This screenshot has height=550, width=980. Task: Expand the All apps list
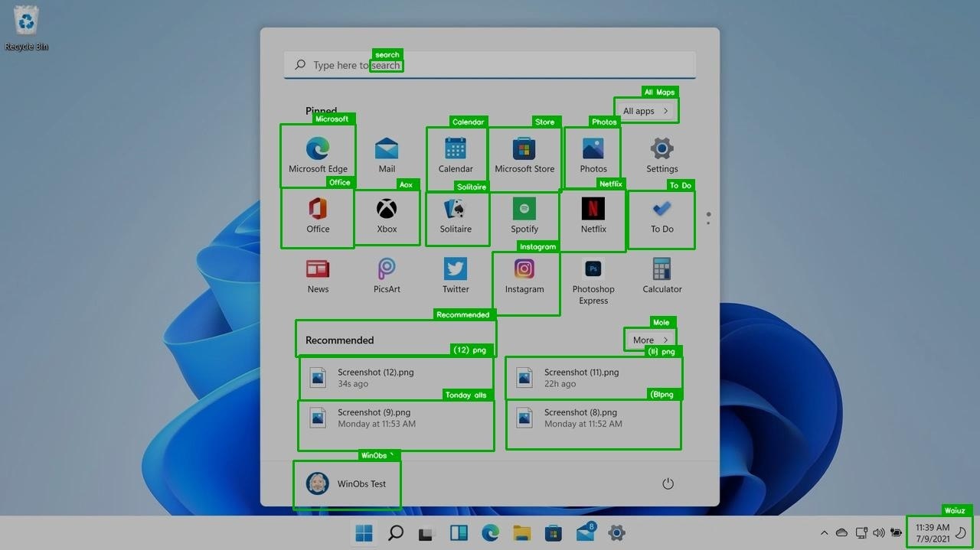point(646,111)
